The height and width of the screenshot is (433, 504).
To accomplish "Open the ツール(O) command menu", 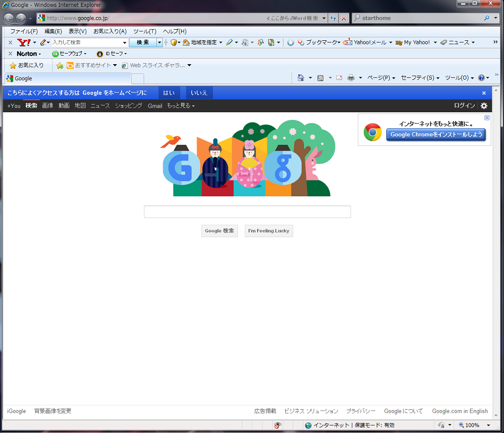I will [x=459, y=77].
